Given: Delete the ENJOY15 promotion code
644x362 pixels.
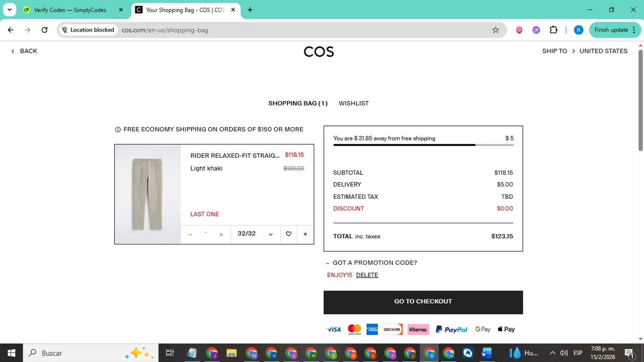Looking at the screenshot, I should pos(367,275).
